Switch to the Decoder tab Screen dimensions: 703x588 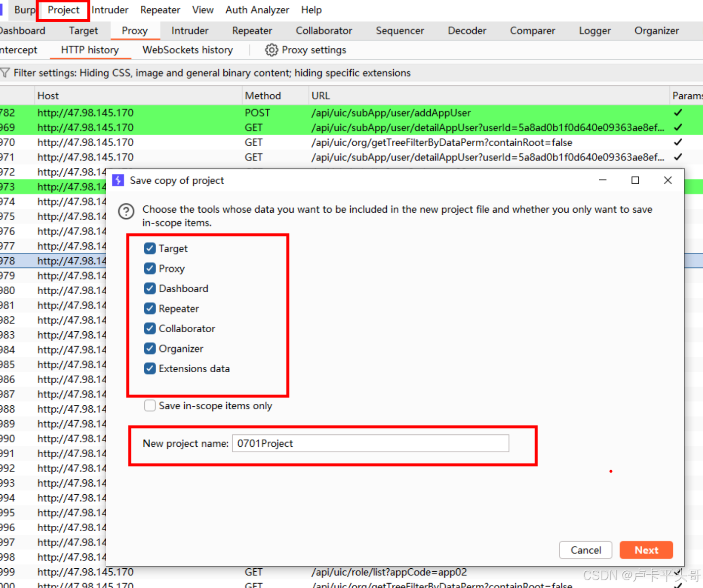click(x=466, y=31)
